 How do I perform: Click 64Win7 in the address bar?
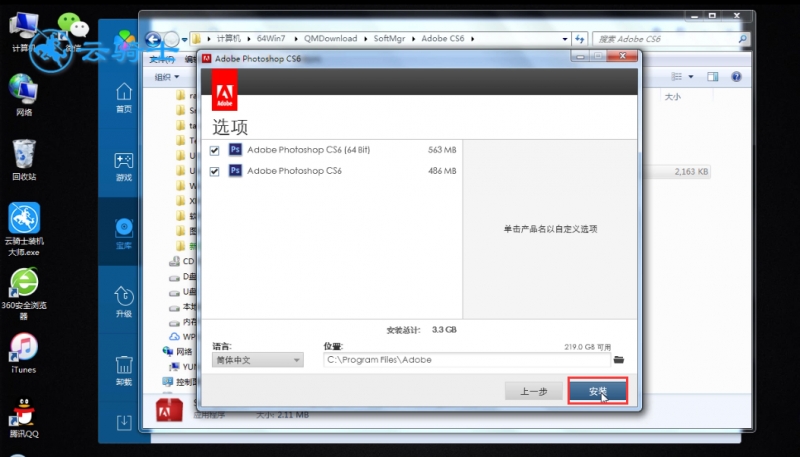tap(271, 38)
